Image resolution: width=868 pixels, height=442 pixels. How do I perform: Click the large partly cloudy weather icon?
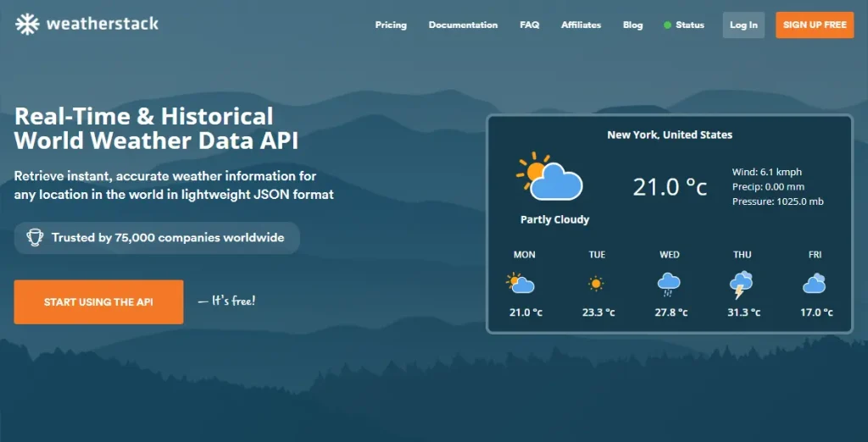pyautogui.click(x=549, y=176)
